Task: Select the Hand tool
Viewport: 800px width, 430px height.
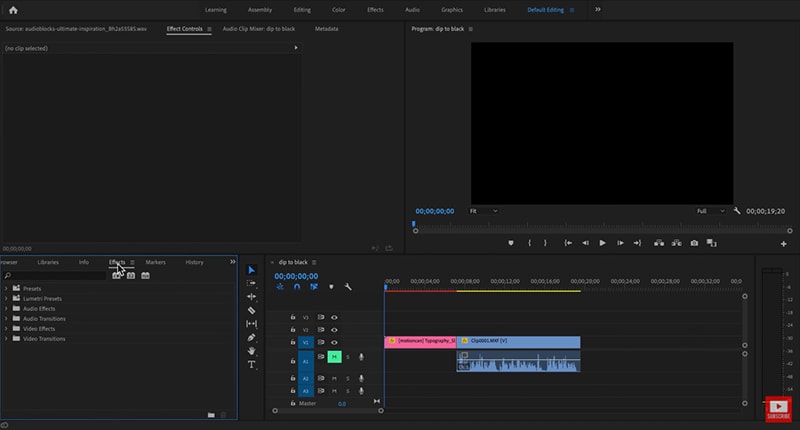Action: 251,351
